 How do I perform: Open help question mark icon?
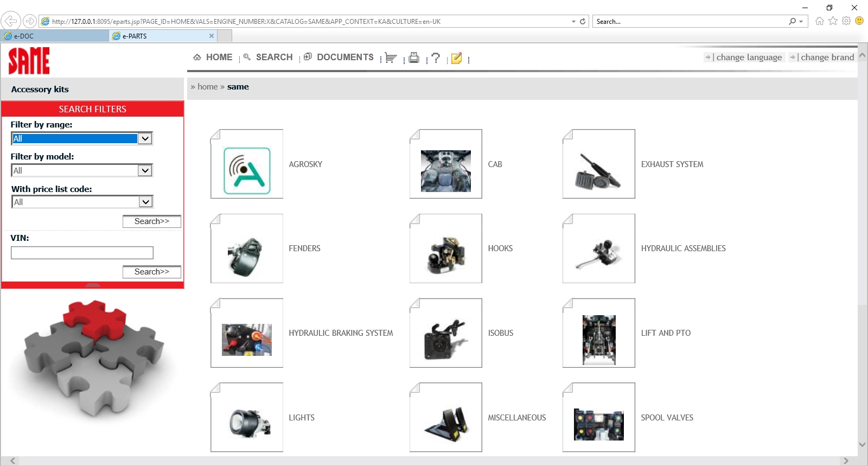click(x=435, y=58)
